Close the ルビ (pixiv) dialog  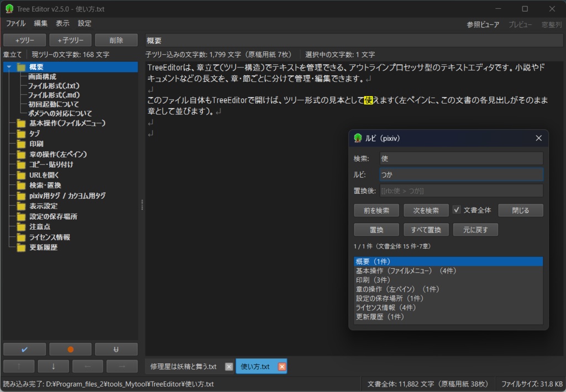538,138
